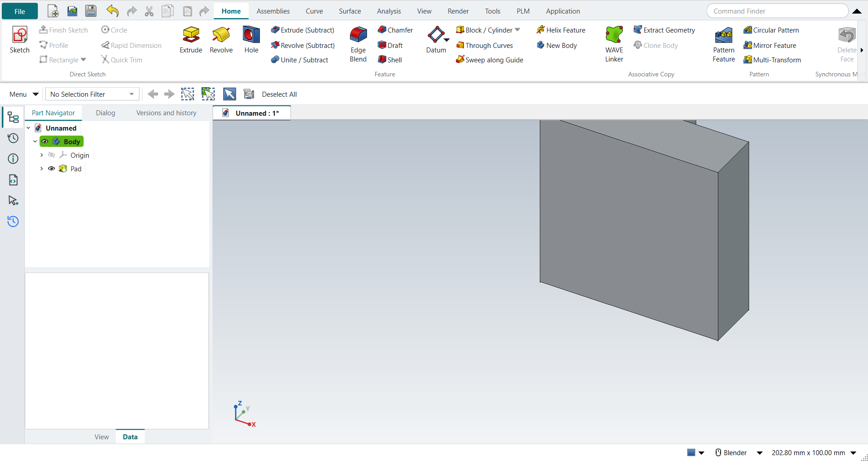Image resolution: width=868 pixels, height=461 pixels.
Task: Toggle visibility eye of Body
Action: [45, 141]
